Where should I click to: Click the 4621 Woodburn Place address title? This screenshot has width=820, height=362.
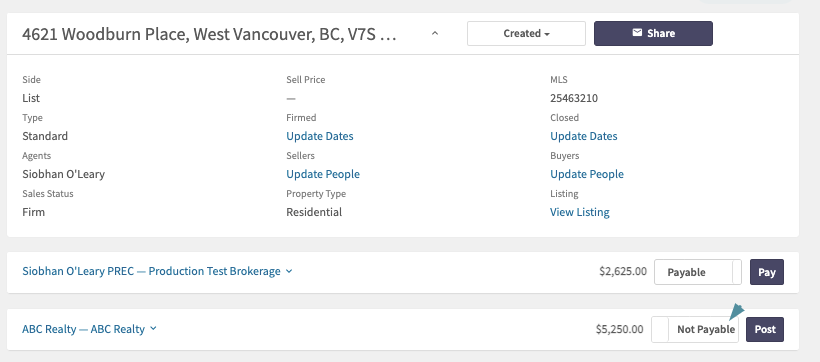[209, 34]
